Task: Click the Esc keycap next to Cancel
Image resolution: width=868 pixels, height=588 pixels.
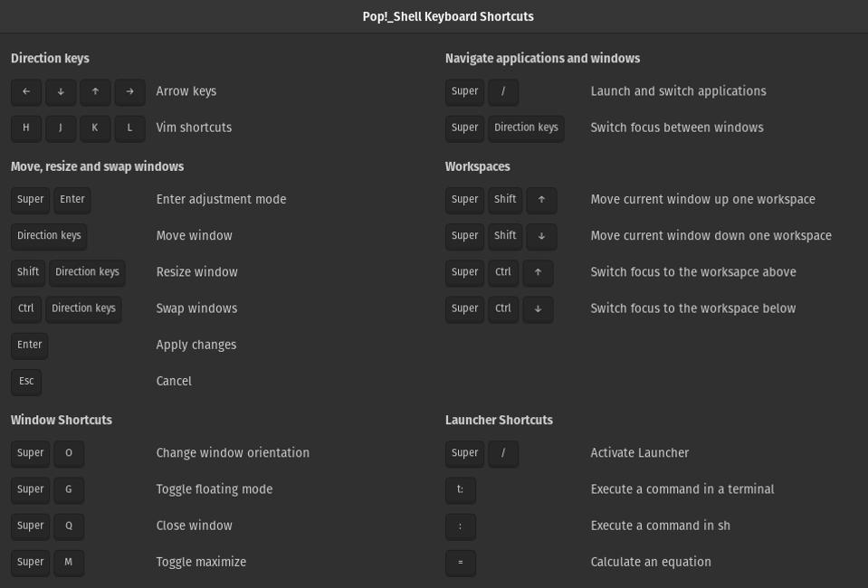Action: point(26,381)
